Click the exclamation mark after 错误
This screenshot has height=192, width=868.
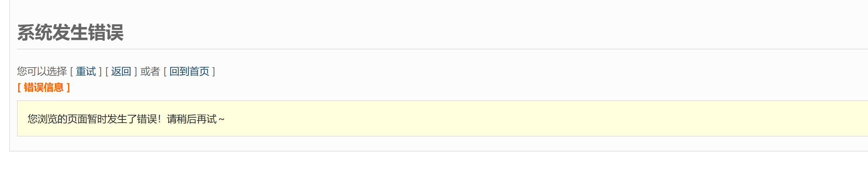[159, 119]
